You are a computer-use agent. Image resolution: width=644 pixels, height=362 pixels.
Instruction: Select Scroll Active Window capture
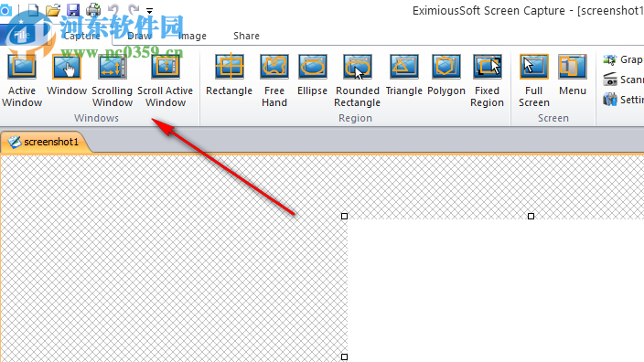[165, 81]
